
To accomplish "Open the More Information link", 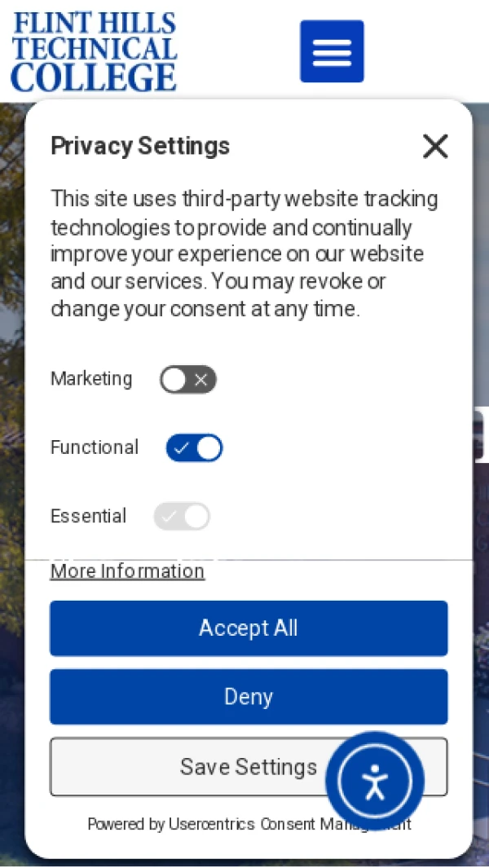I will click(127, 571).
